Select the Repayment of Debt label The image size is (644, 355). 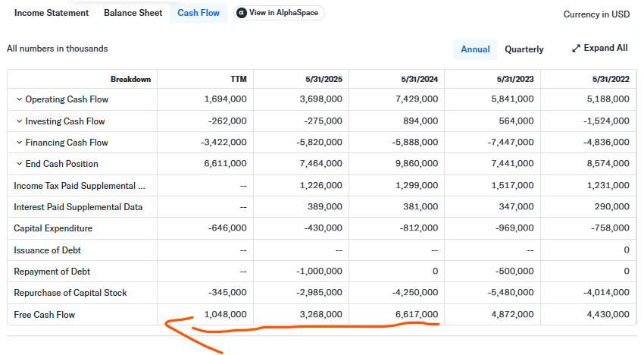[52, 272]
